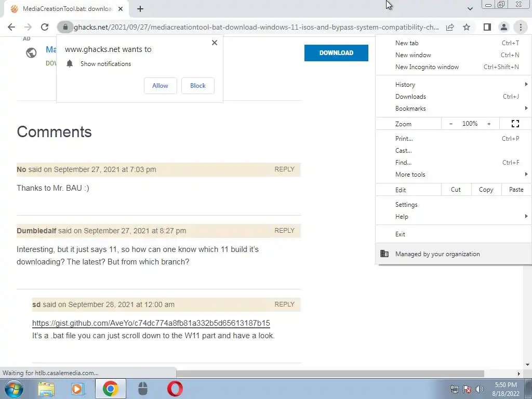Click the profile avatar icon

pyautogui.click(x=504, y=27)
